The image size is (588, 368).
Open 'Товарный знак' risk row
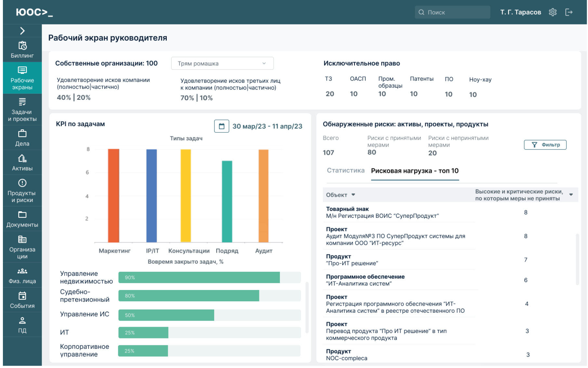382,212
